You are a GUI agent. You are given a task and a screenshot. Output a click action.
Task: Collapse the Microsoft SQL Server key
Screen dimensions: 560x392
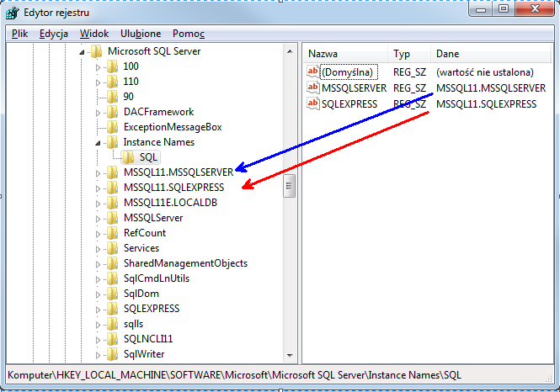click(x=82, y=52)
